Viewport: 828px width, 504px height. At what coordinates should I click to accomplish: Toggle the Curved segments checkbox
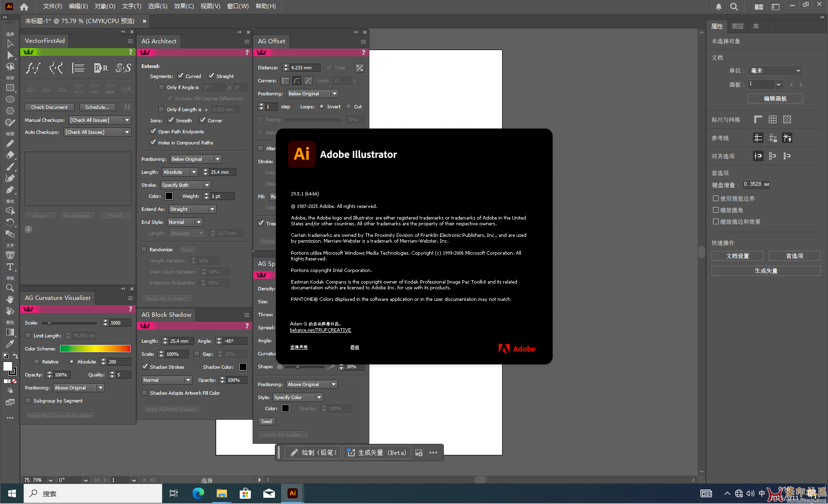pyautogui.click(x=181, y=76)
